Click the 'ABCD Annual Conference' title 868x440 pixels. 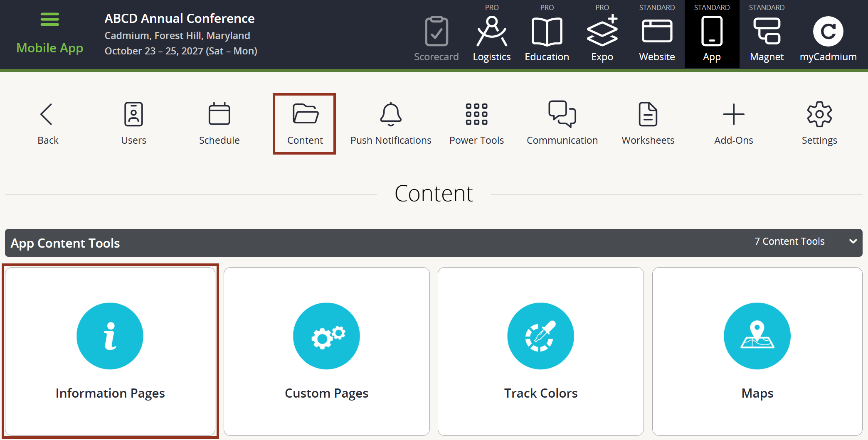180,19
